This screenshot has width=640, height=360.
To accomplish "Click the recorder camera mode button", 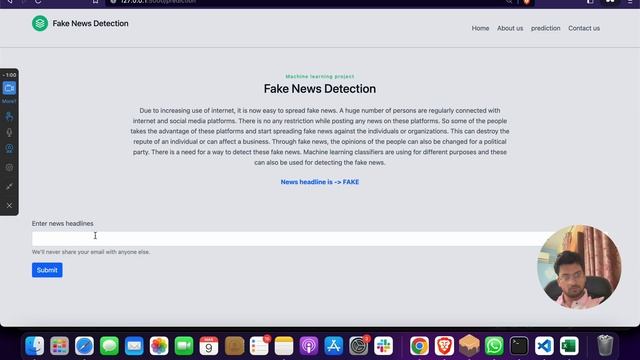I will click(x=9, y=88).
